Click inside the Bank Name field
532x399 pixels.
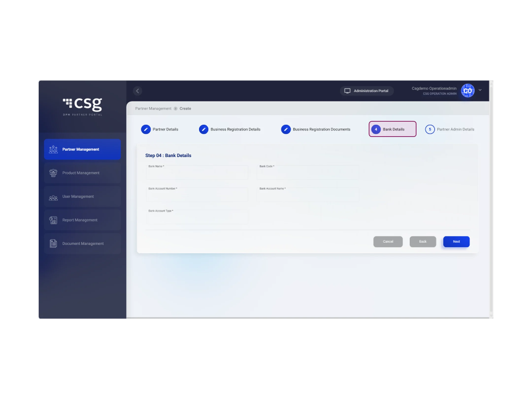(x=197, y=173)
